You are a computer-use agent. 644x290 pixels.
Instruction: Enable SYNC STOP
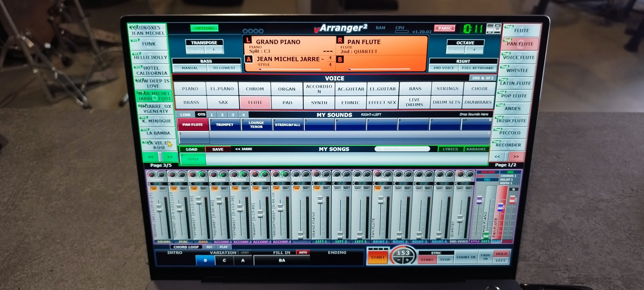point(445,260)
